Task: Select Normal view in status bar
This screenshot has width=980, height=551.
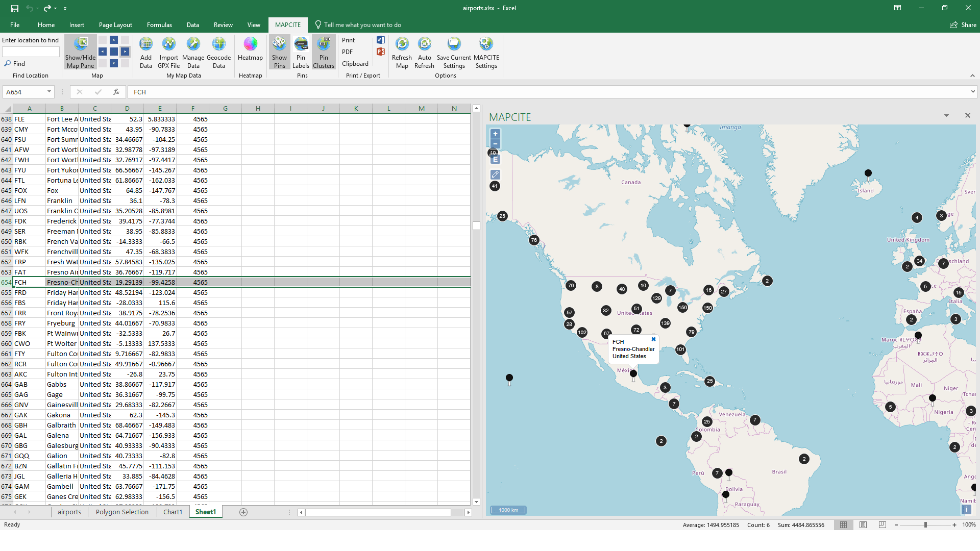Action: 843,525
